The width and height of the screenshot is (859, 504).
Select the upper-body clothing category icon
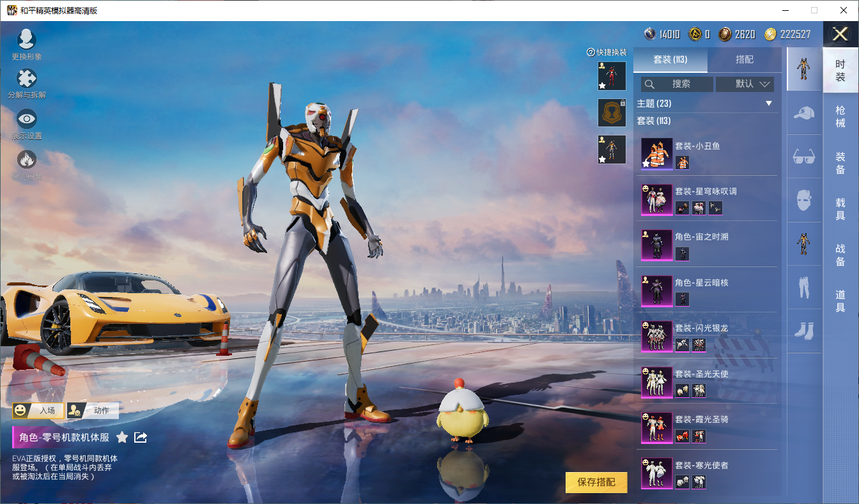pos(804,244)
